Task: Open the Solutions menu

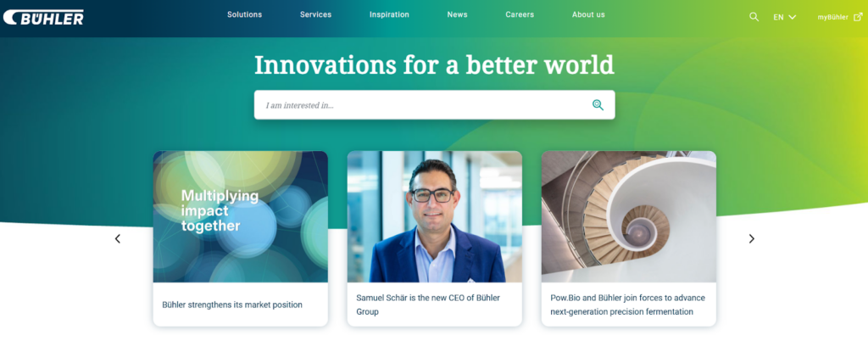Action: pyautogui.click(x=245, y=15)
